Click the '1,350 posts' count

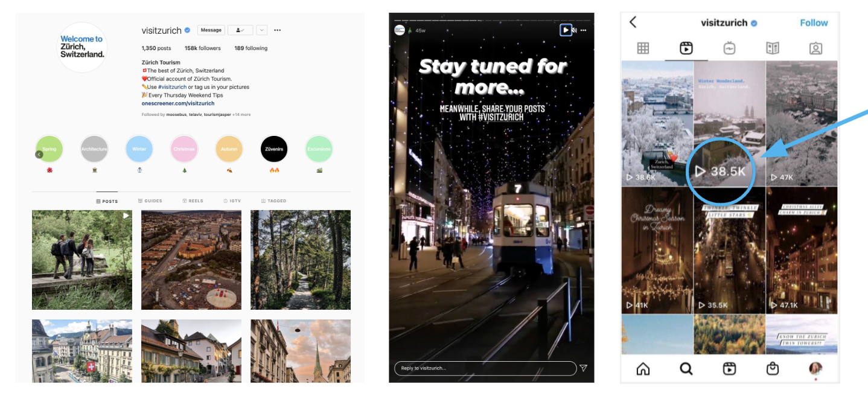[x=156, y=48]
